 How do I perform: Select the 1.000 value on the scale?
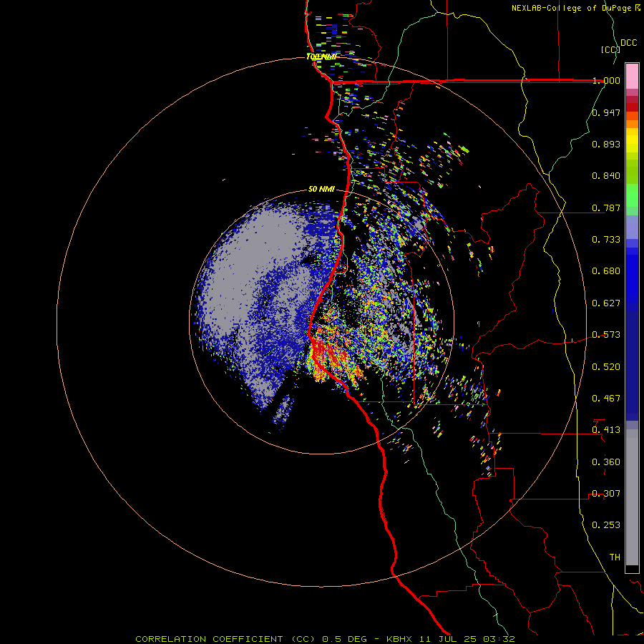[x=606, y=80]
